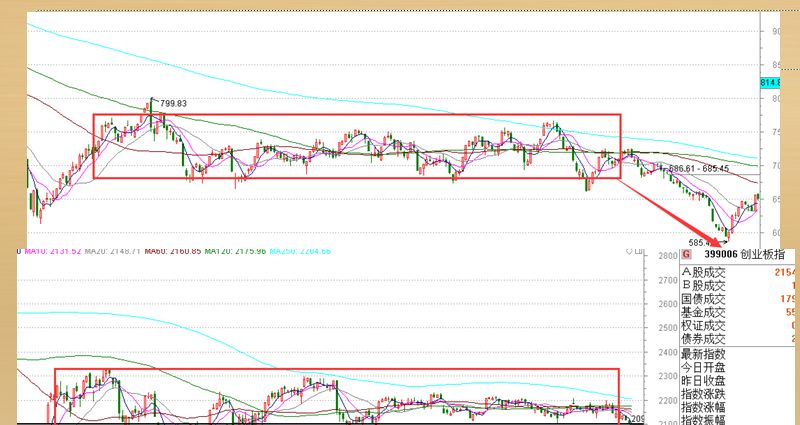
Task: Select the 昨日收盘 row
Action: tap(738, 381)
